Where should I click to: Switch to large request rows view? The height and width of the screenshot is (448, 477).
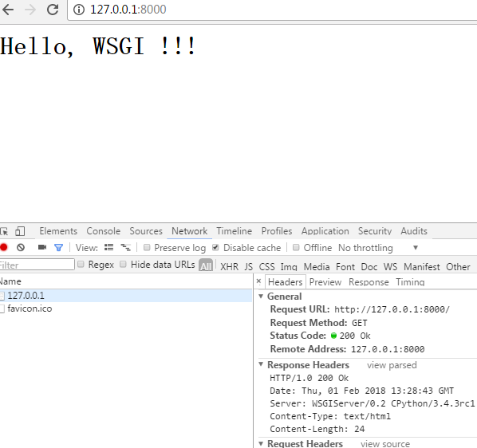(109, 247)
